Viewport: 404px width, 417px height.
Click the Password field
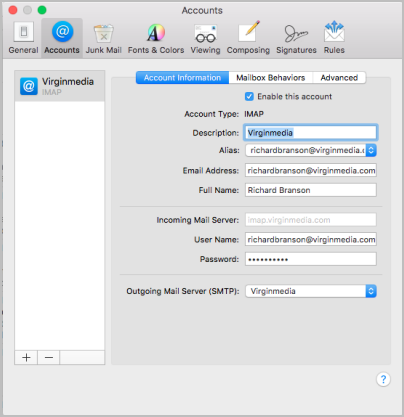point(311,259)
